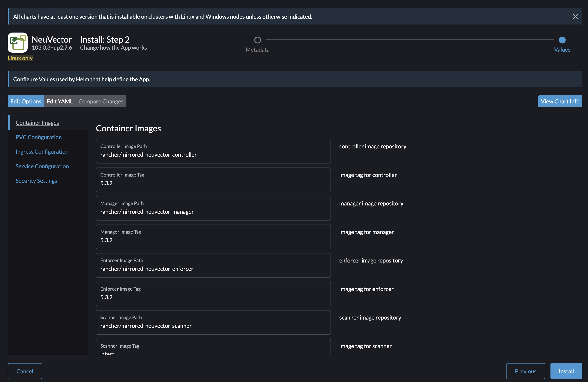Select the Values step indicator

tap(562, 40)
